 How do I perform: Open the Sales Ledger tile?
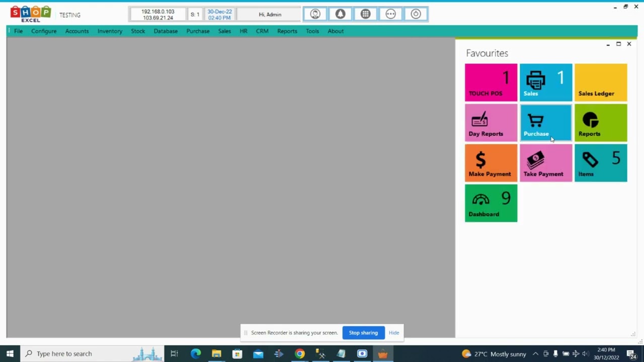click(601, 82)
